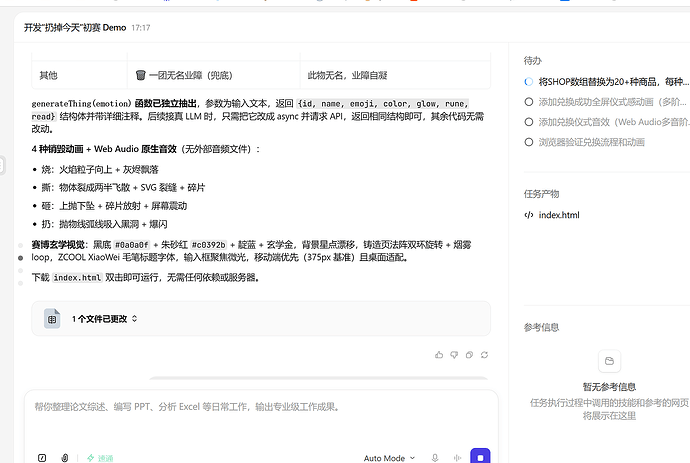Click the 待办 section heading
690x463 pixels.
[532, 60]
